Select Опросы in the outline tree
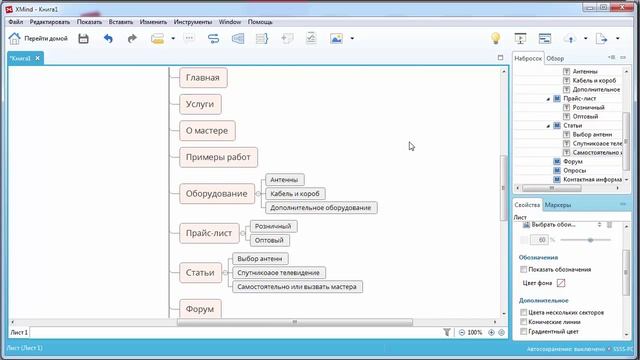 (x=574, y=171)
